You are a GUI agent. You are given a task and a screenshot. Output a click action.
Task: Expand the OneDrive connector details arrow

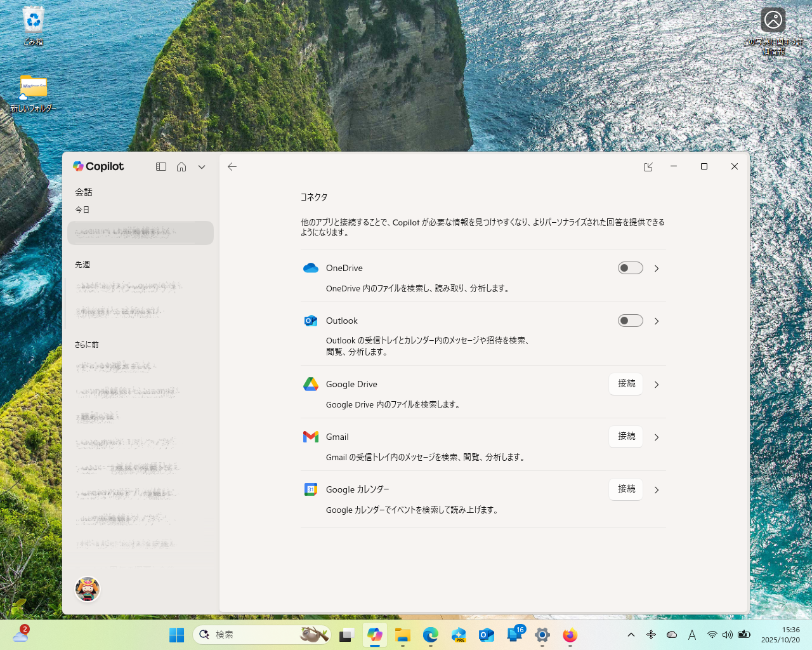coord(657,268)
